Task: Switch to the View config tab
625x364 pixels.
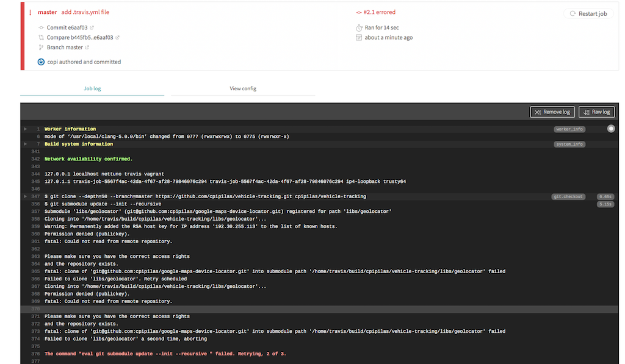Action: click(242, 88)
